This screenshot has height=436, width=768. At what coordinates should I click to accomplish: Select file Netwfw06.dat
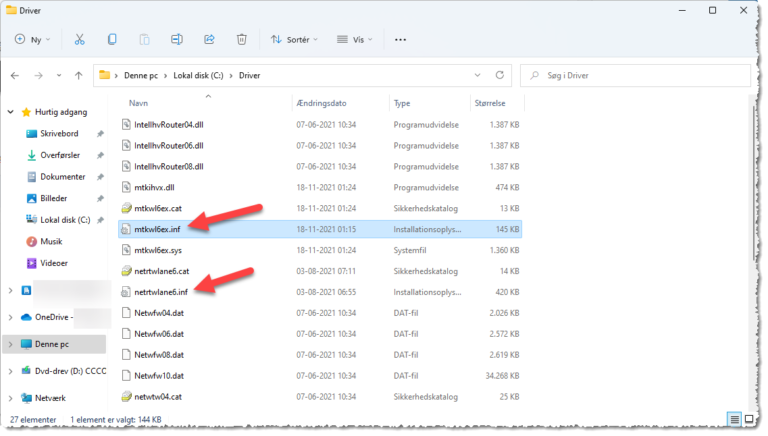(159, 334)
